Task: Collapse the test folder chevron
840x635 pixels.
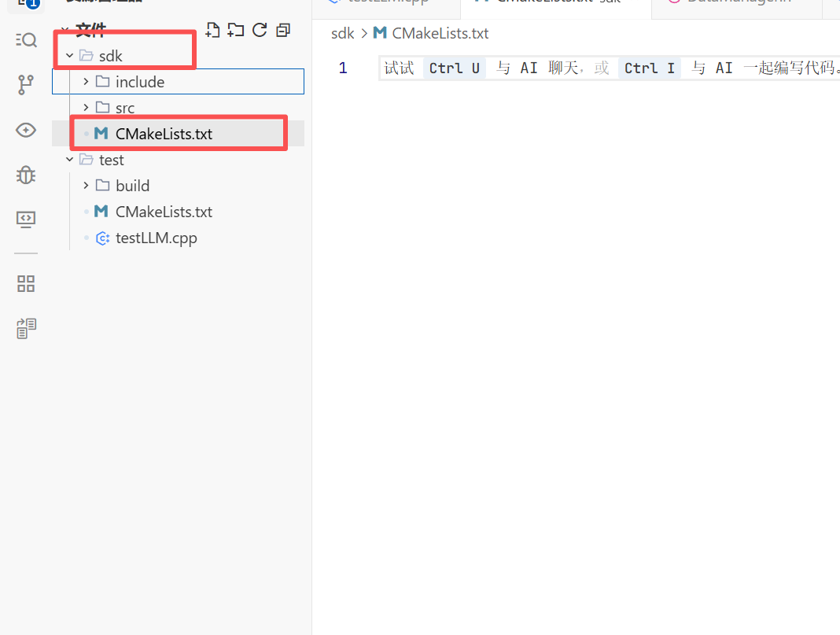Action: (70, 160)
